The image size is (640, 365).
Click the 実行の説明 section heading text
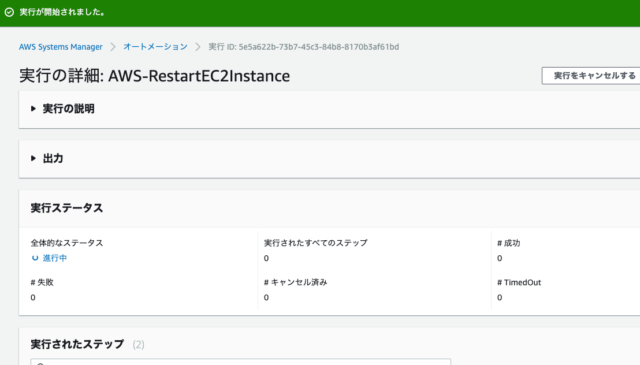click(x=69, y=109)
